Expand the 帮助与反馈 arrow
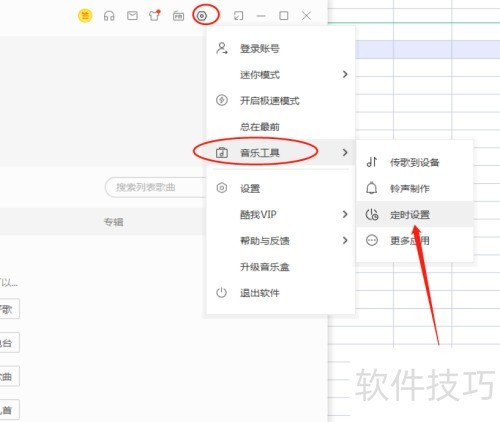Image resolution: width=500 pixels, height=422 pixels. point(345,240)
